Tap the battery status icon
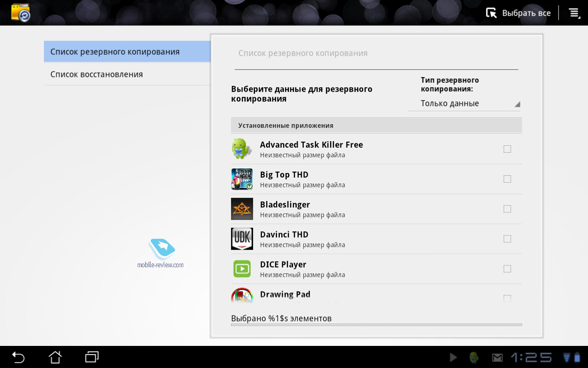This screenshot has height=368, width=588. click(x=577, y=357)
